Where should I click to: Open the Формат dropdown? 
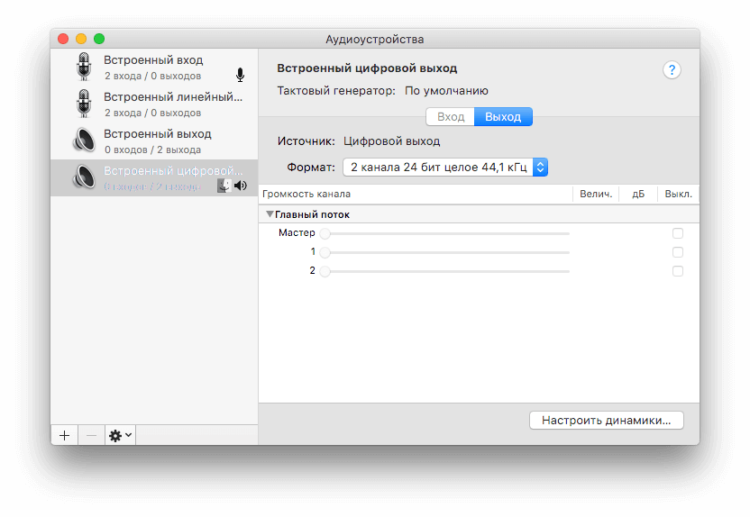(x=445, y=167)
